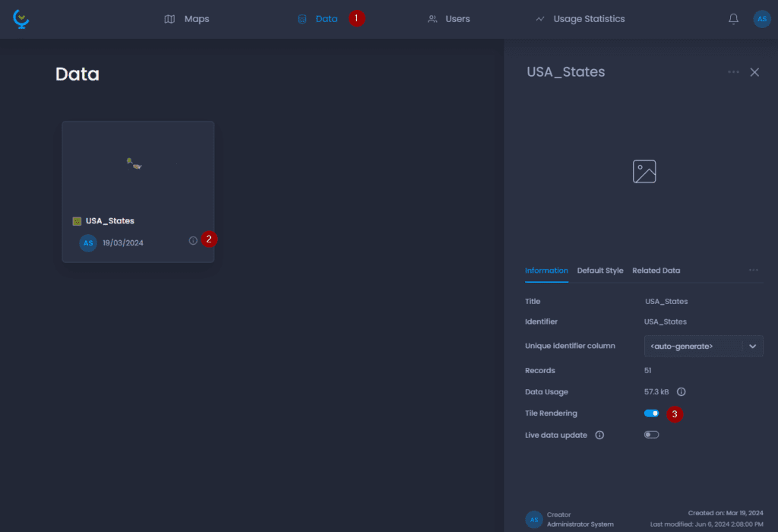This screenshot has width=778, height=532.
Task: Click the map icon beside Maps
Action: point(169,19)
